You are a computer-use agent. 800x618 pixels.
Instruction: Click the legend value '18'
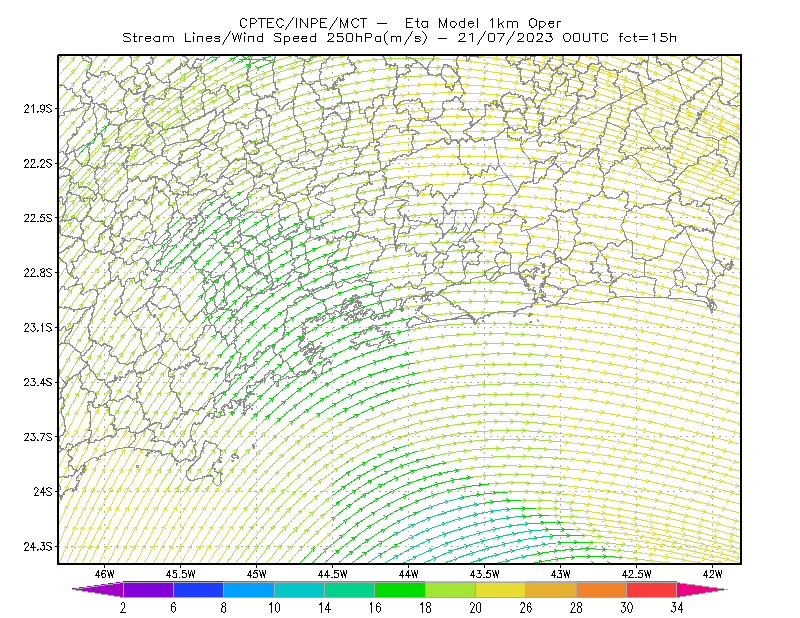click(425, 608)
